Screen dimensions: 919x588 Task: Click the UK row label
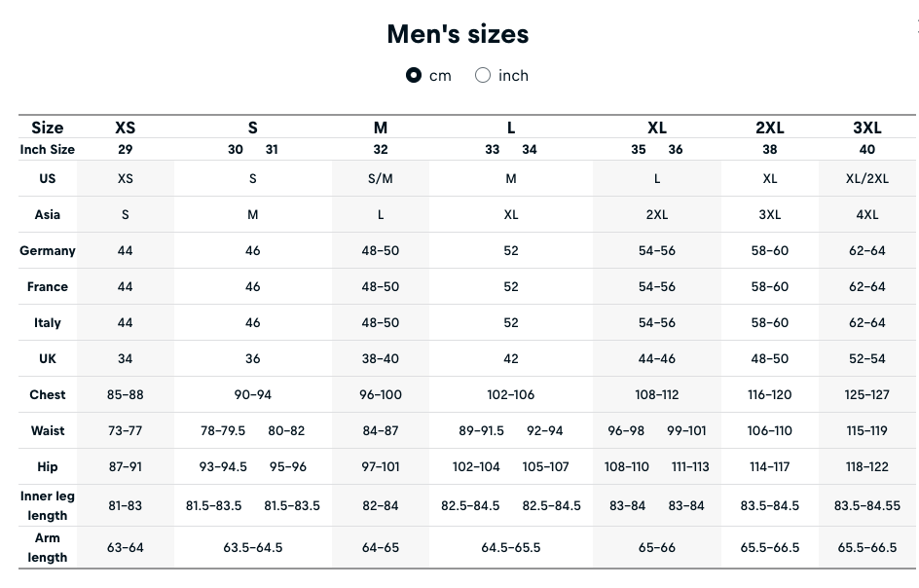48,358
